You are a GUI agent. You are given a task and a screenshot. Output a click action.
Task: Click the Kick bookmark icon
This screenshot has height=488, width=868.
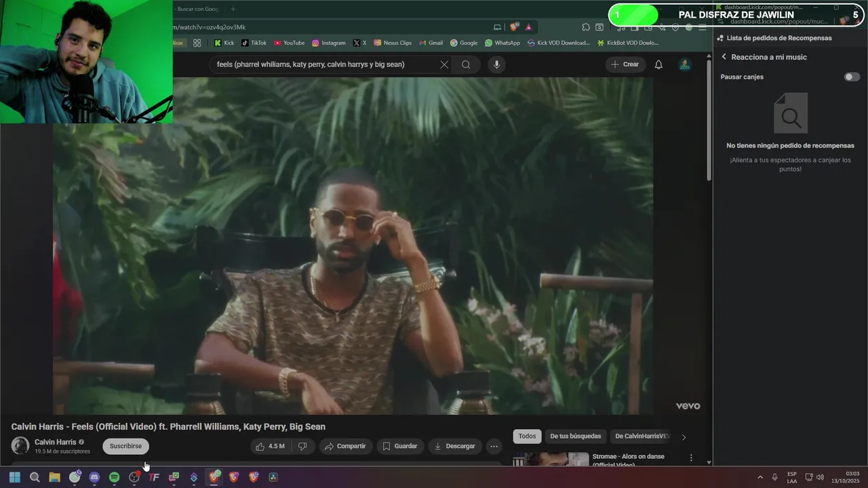tap(218, 43)
